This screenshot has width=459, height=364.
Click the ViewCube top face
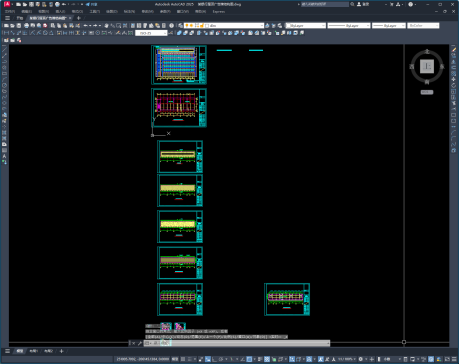427,66
